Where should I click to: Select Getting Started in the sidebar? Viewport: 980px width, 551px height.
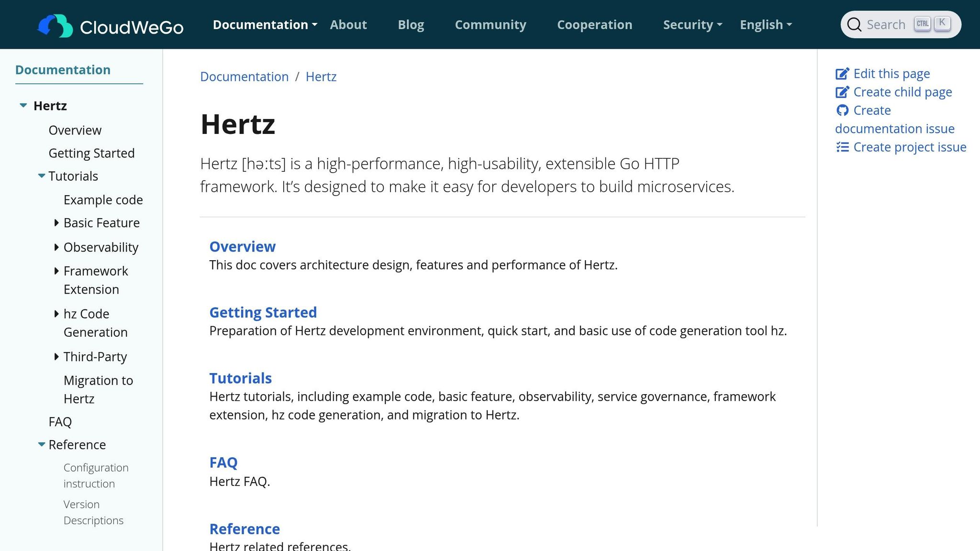pyautogui.click(x=92, y=153)
